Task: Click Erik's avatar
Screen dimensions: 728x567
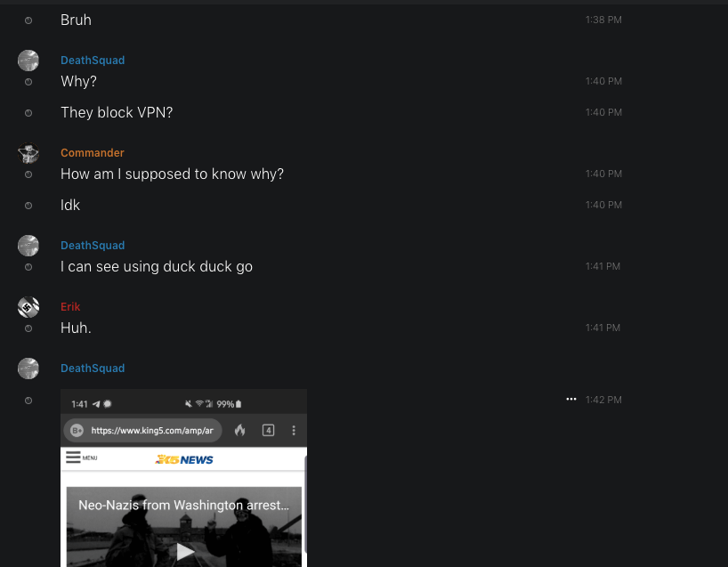Action: point(28,307)
